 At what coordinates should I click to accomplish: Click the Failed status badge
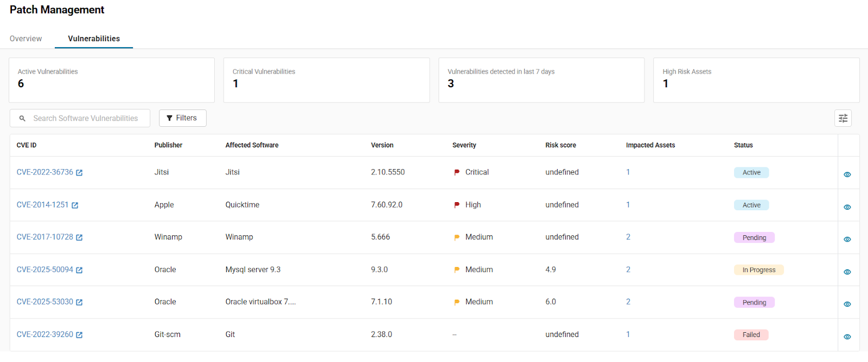pyautogui.click(x=751, y=334)
